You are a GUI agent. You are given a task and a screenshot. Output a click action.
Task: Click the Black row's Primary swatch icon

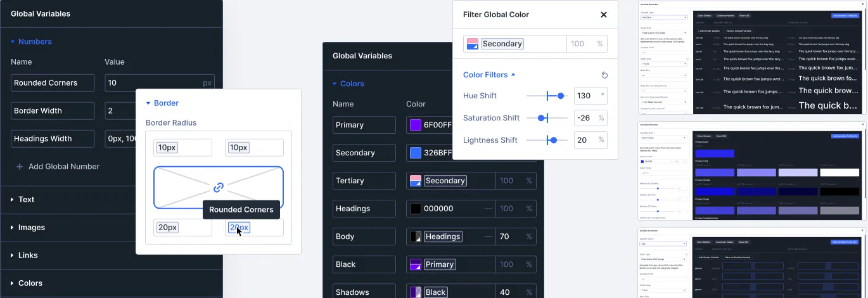416,264
